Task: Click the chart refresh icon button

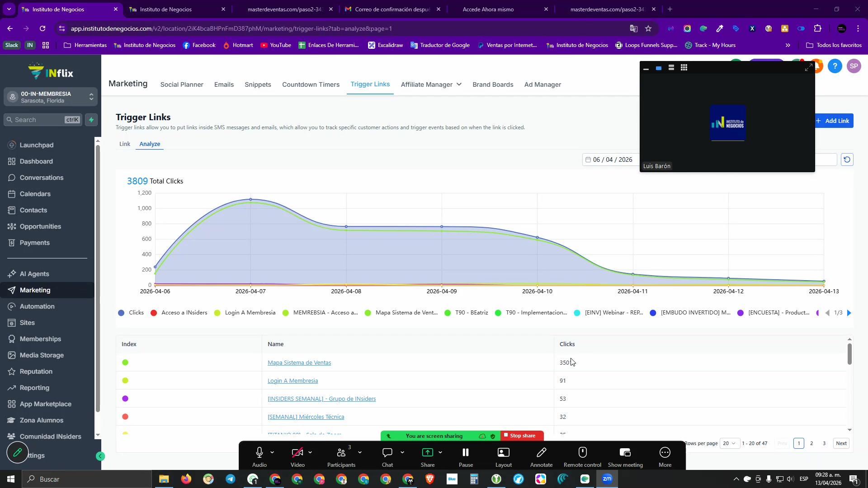Action: pos(847,160)
